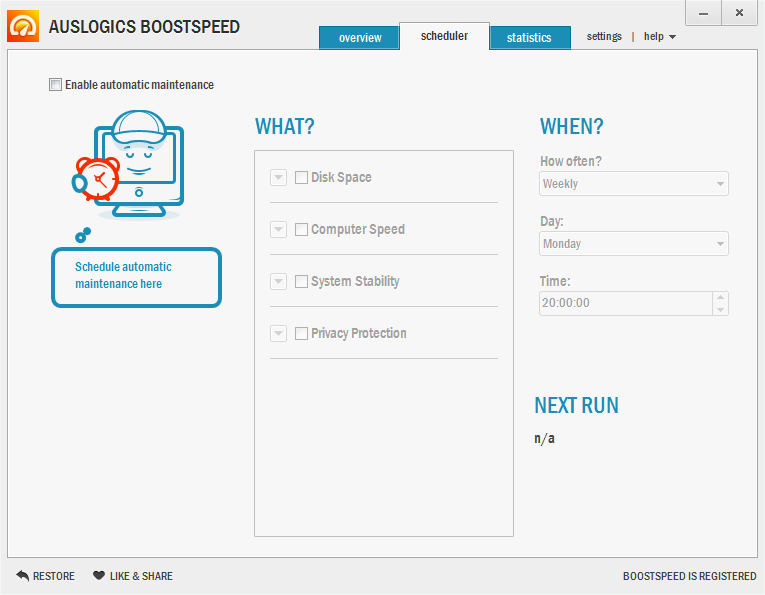Minimize the BoostSpeed window
765x595 pixels.
click(703, 13)
